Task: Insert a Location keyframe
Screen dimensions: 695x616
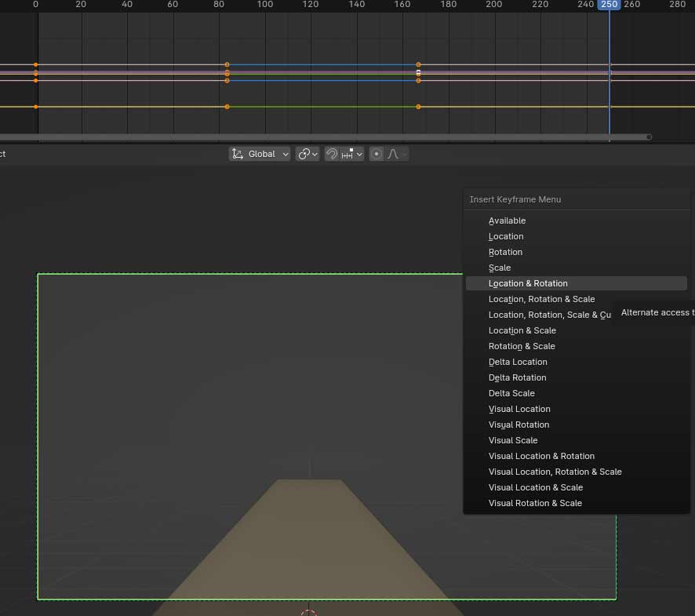Action: point(506,236)
